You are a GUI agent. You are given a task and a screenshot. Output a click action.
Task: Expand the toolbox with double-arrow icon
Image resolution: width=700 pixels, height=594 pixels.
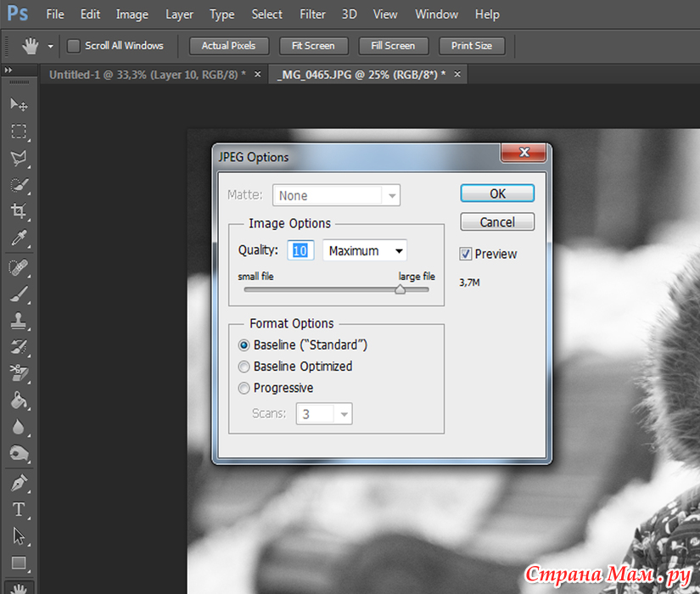coord(8,70)
